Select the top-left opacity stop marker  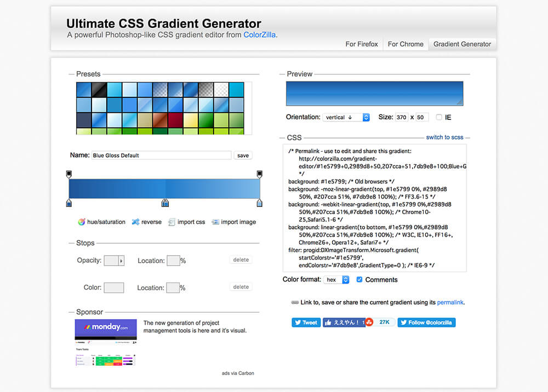tap(68, 173)
